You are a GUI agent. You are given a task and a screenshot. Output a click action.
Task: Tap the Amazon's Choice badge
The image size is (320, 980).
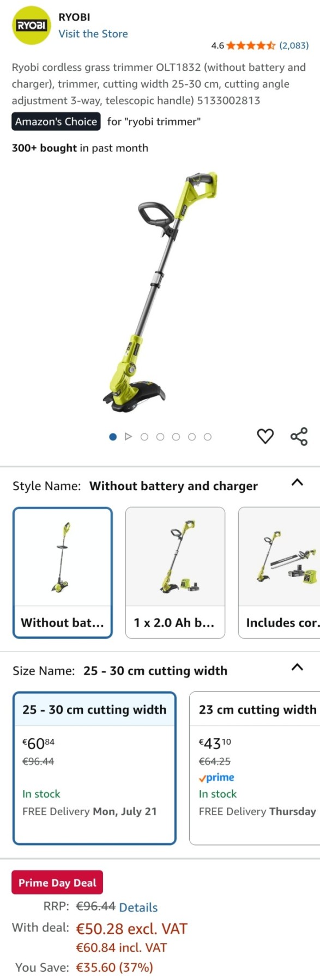(56, 121)
